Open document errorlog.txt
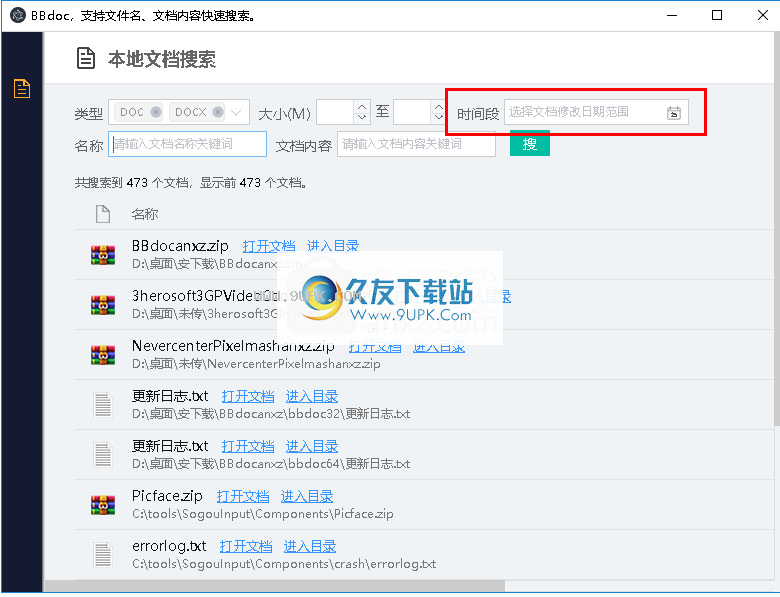780x597 pixels. [246, 546]
